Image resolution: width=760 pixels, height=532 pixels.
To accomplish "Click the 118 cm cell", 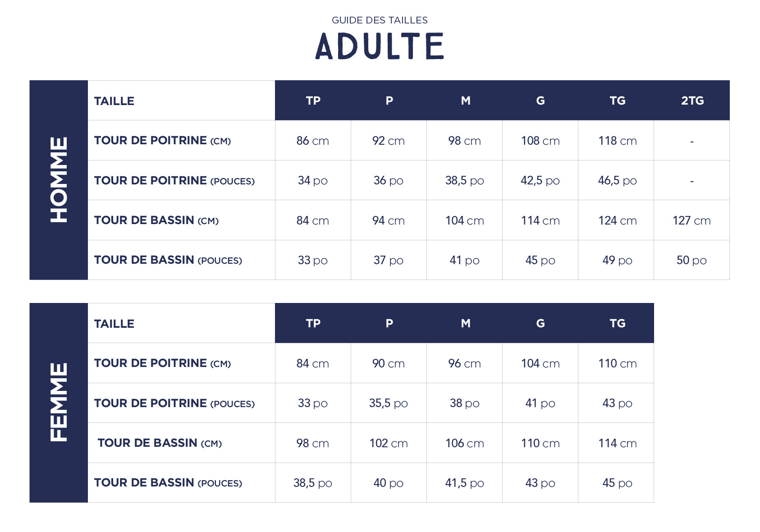I will pos(617,141).
